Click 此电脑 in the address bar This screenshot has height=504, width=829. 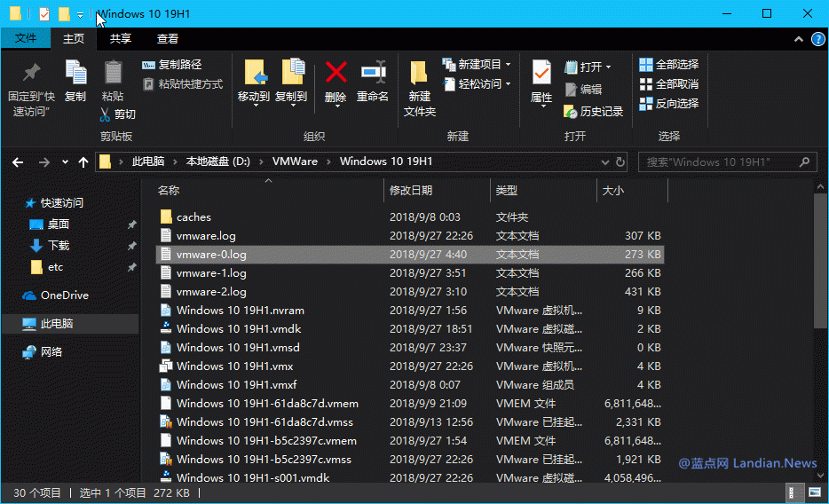[148, 161]
